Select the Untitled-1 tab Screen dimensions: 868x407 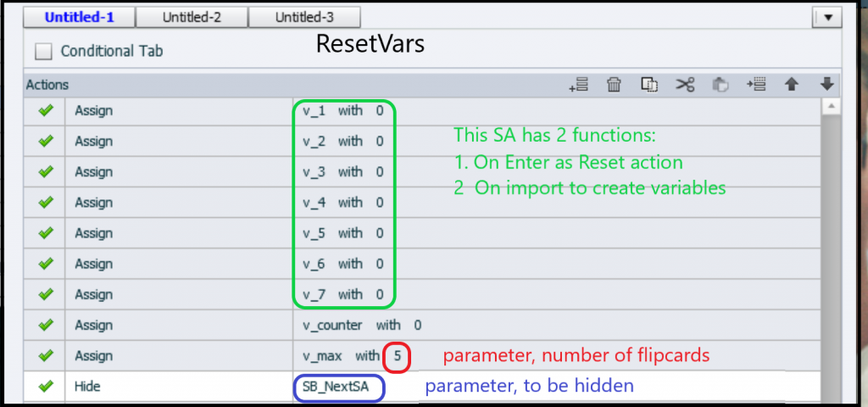[x=79, y=17]
